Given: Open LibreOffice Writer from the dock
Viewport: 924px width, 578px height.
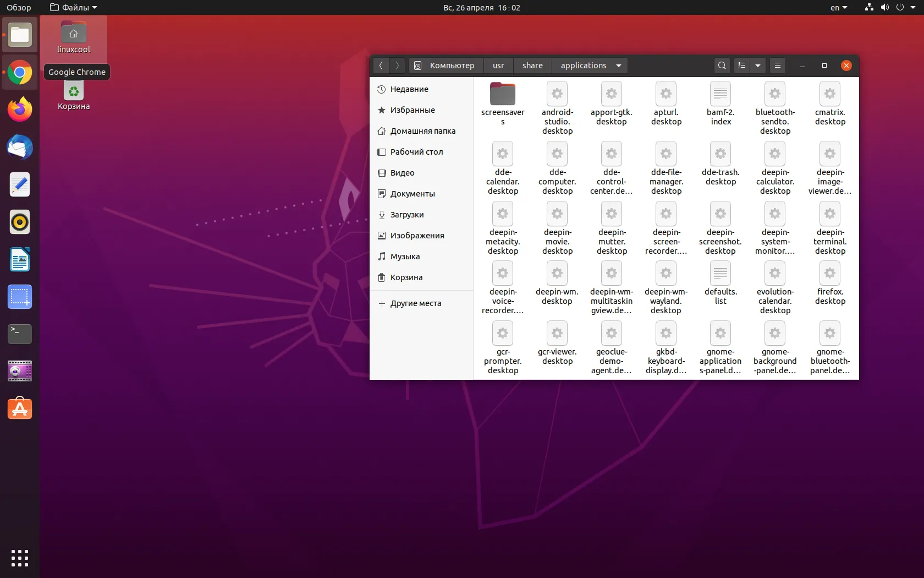Looking at the screenshot, I should tap(20, 259).
